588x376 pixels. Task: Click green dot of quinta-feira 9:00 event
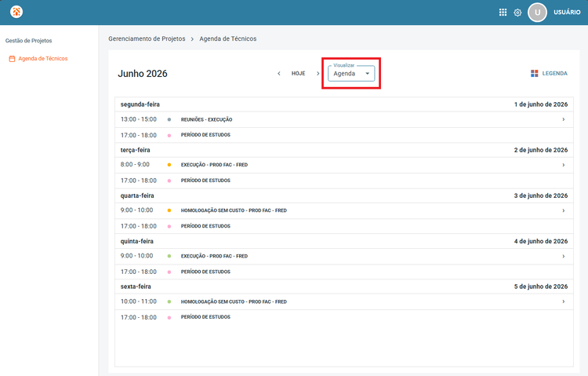pos(169,256)
